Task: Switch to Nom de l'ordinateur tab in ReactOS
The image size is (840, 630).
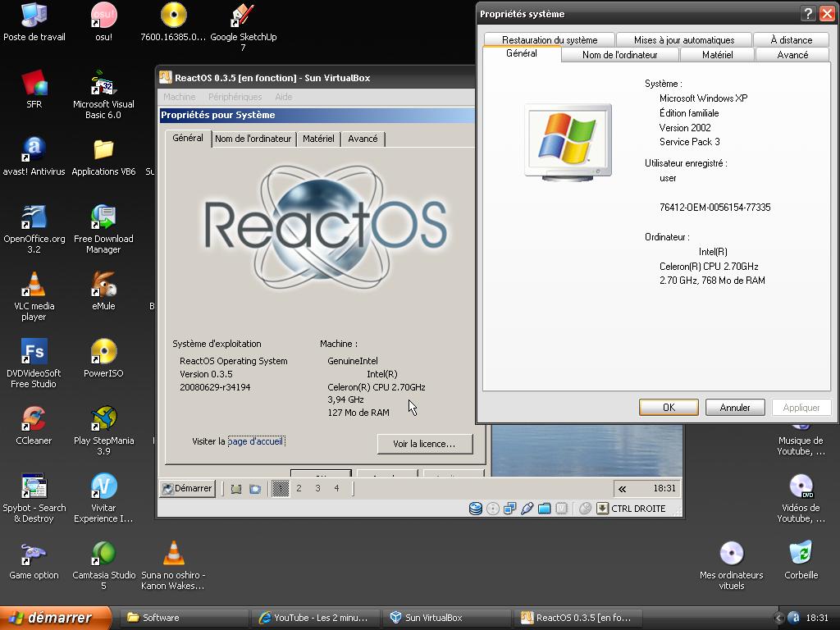Action: point(253,139)
